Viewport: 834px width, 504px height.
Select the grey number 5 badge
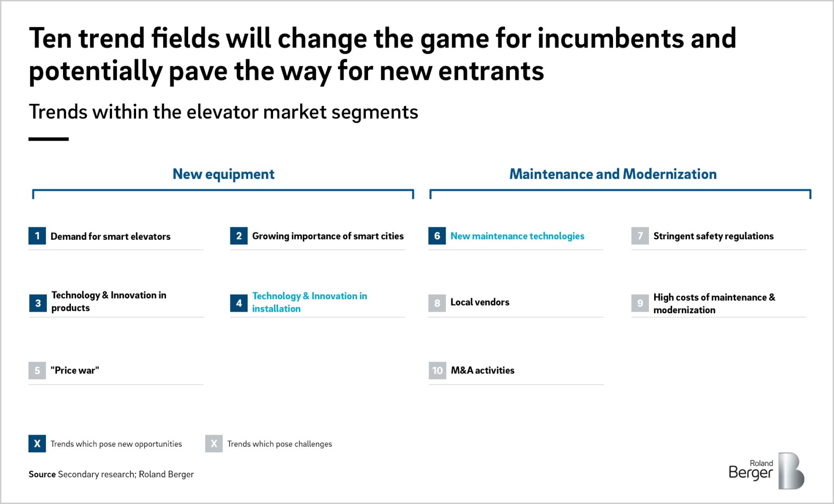point(37,371)
